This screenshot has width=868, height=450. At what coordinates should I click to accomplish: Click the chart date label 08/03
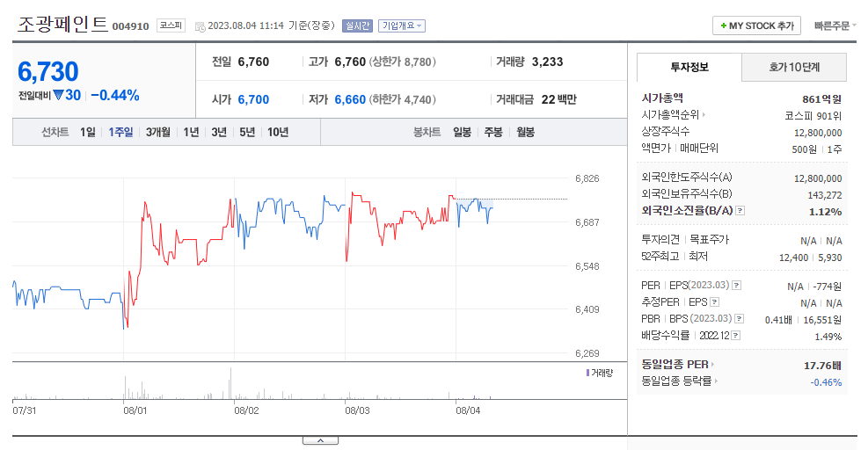coord(357,410)
